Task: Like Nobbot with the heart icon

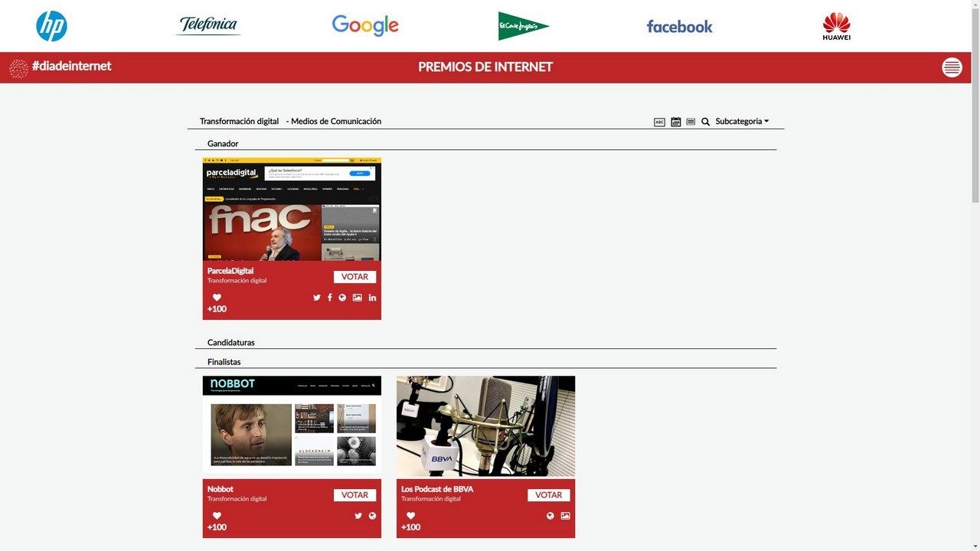Action: pos(217,516)
